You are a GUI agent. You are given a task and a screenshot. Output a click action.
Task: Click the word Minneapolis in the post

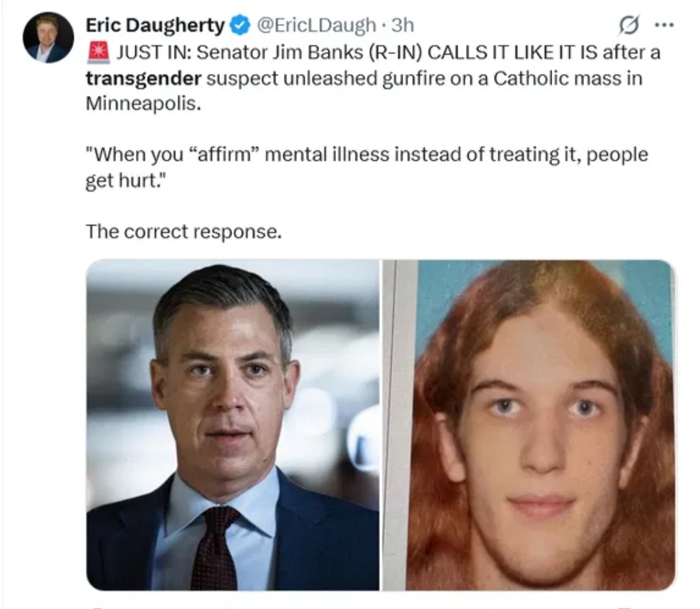[x=143, y=104]
